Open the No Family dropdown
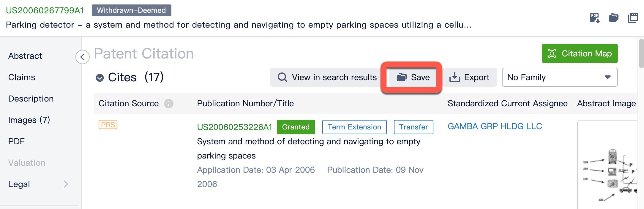Viewport: 644px width, 209px height. pos(559,77)
